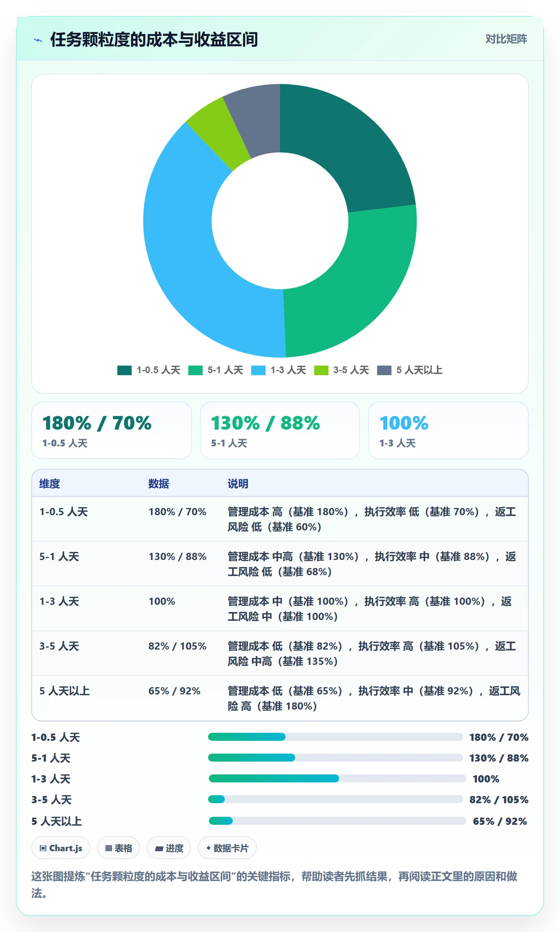Click the 3-5 人天 description cell text
This screenshot has width=560, height=932.
tap(372, 654)
